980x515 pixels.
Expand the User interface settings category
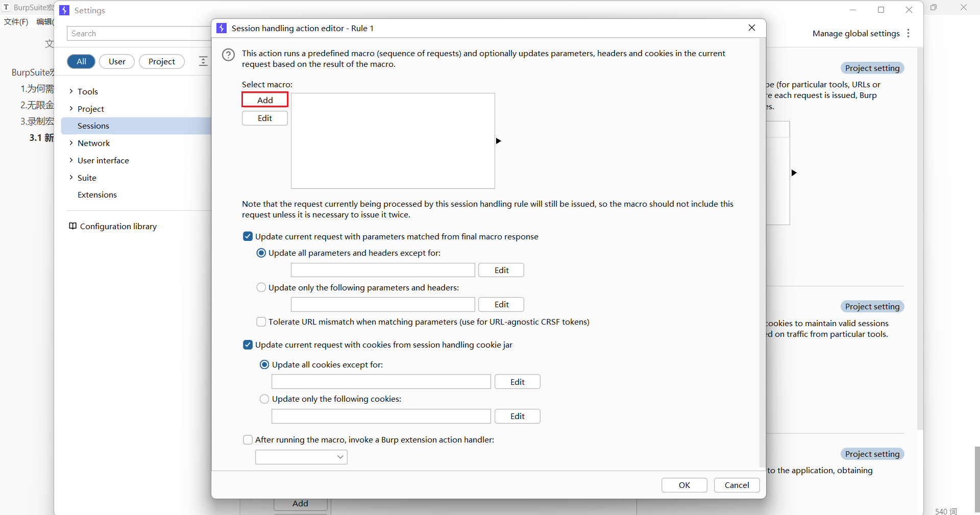coord(71,160)
